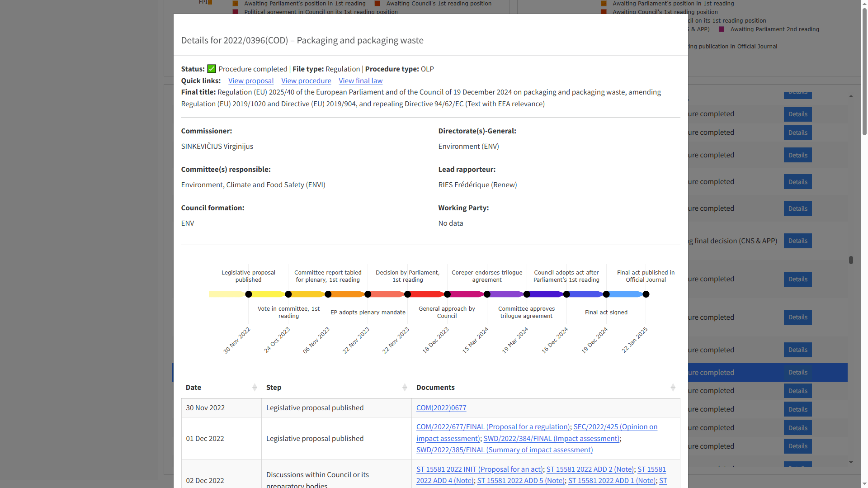
Task: Open the View procedure link
Action: [x=306, y=81]
